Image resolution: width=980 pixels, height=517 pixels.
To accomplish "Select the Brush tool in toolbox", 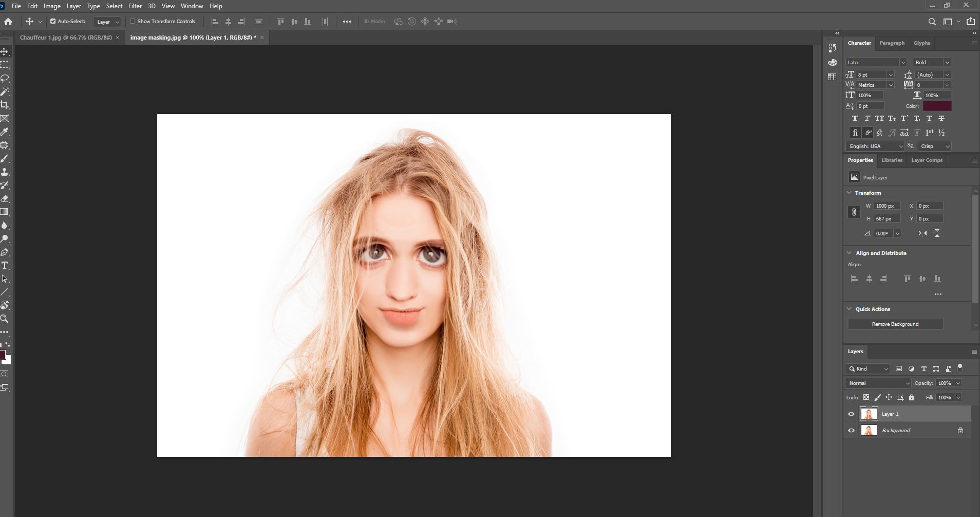I will point(5,159).
